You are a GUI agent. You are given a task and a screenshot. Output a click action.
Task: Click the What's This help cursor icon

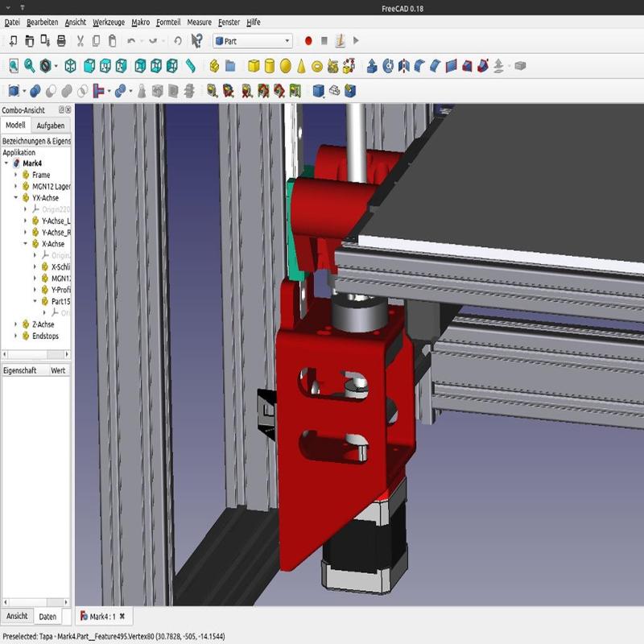pyautogui.click(x=196, y=40)
